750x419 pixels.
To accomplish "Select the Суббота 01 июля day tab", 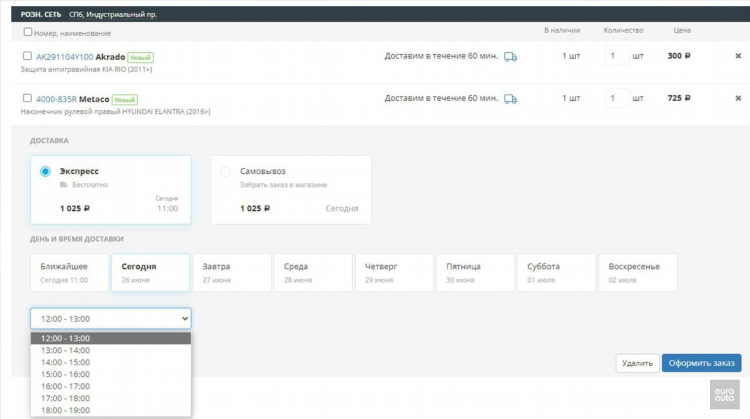I will pyautogui.click(x=556, y=273).
